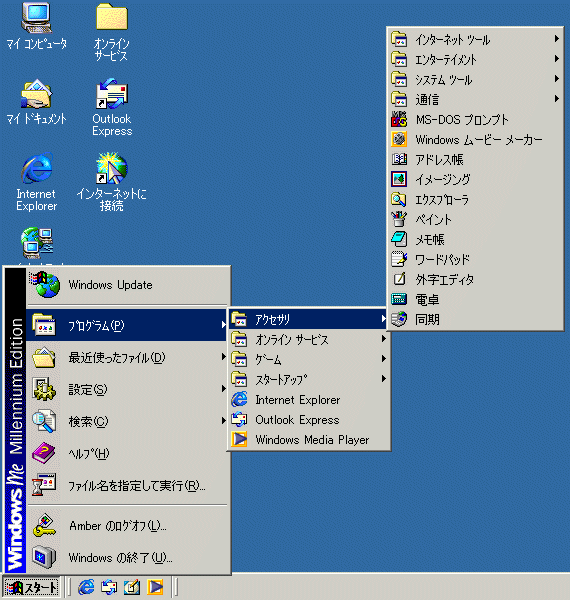Click Windows Media Player quick launch icon
Screen dimensions: 570x600
click(x=155, y=587)
